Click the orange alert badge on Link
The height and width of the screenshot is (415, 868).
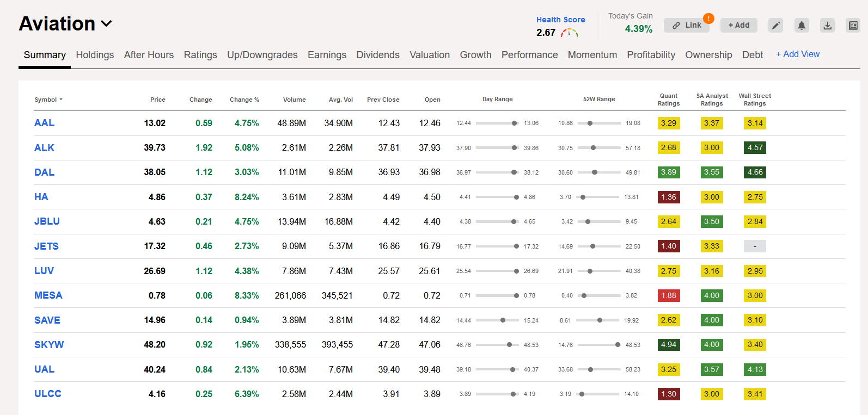coord(708,18)
